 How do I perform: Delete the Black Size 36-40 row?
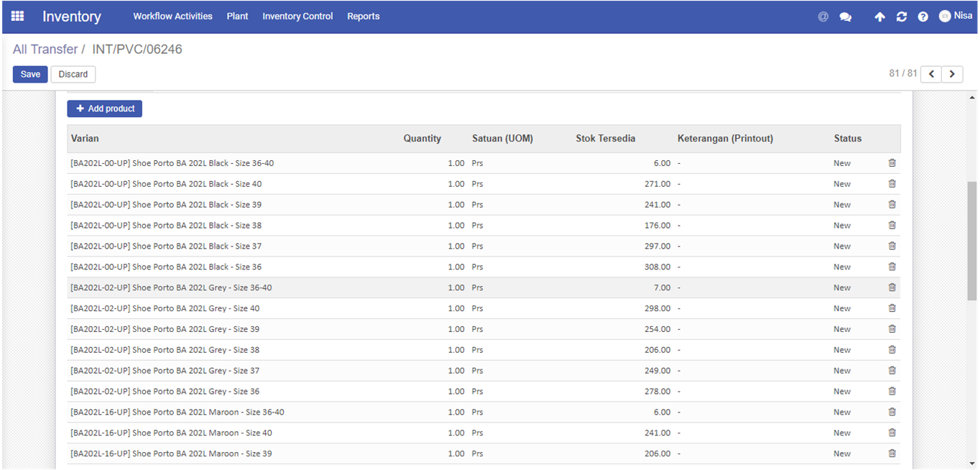892,163
